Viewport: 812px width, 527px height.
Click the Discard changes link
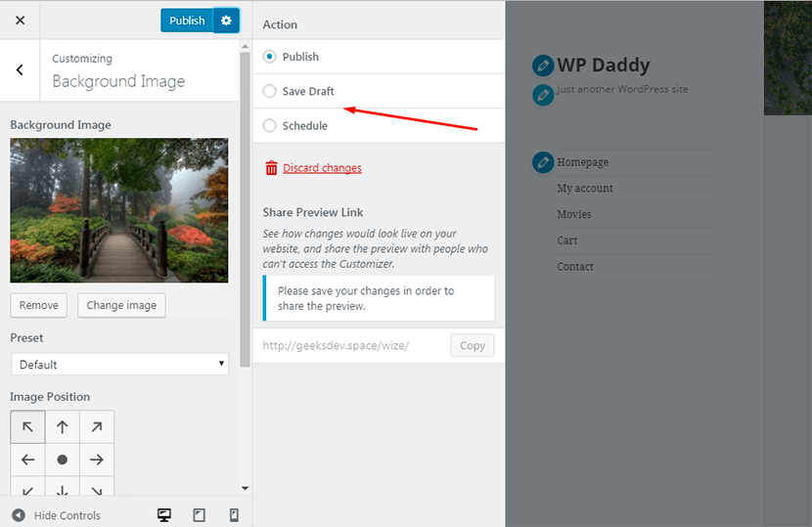[322, 168]
